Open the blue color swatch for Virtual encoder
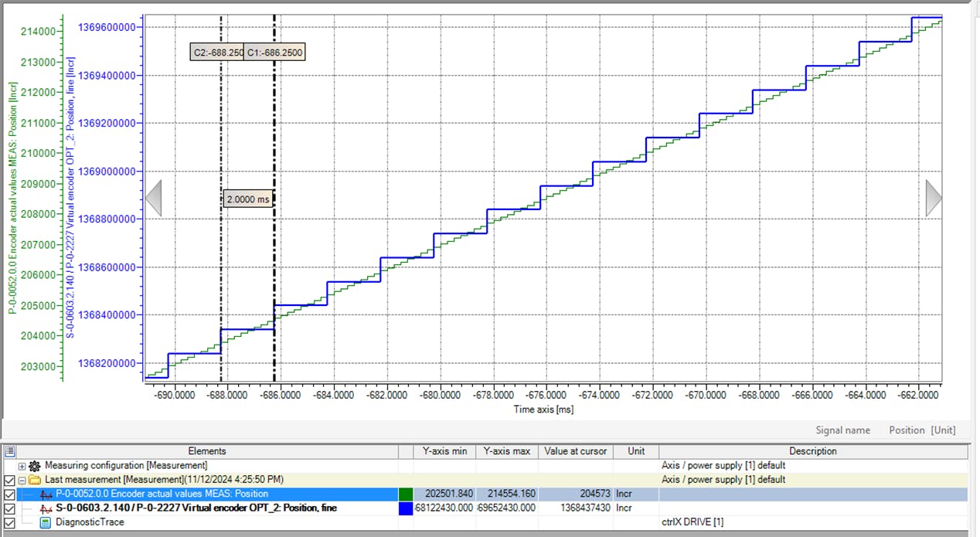The height and width of the screenshot is (537, 980). [x=406, y=508]
